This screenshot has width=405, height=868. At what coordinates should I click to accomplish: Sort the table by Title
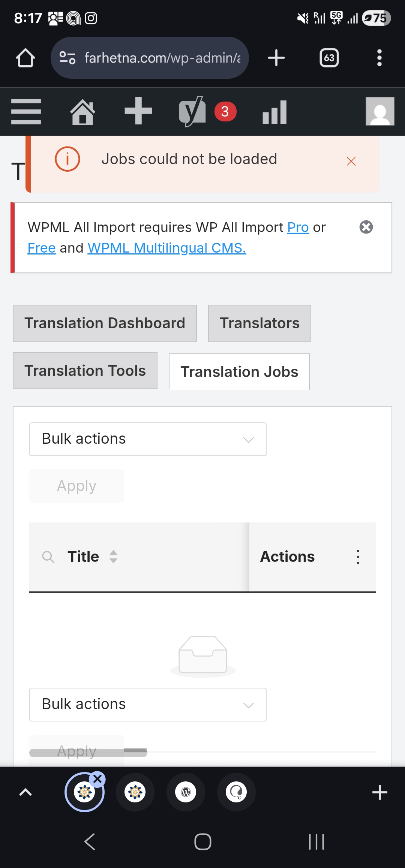113,557
